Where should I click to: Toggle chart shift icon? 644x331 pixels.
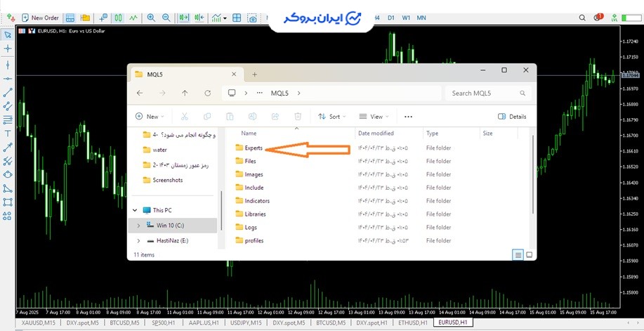click(199, 18)
